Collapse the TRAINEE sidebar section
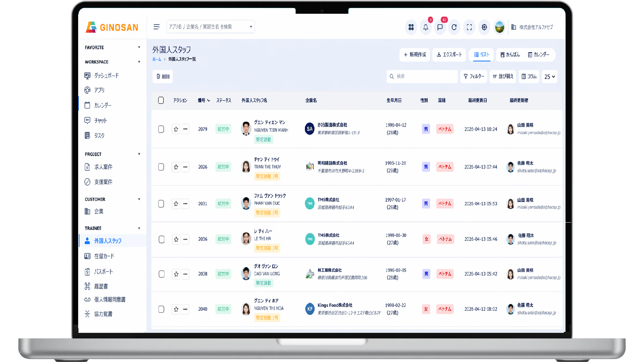The image size is (644, 362). 139,228
